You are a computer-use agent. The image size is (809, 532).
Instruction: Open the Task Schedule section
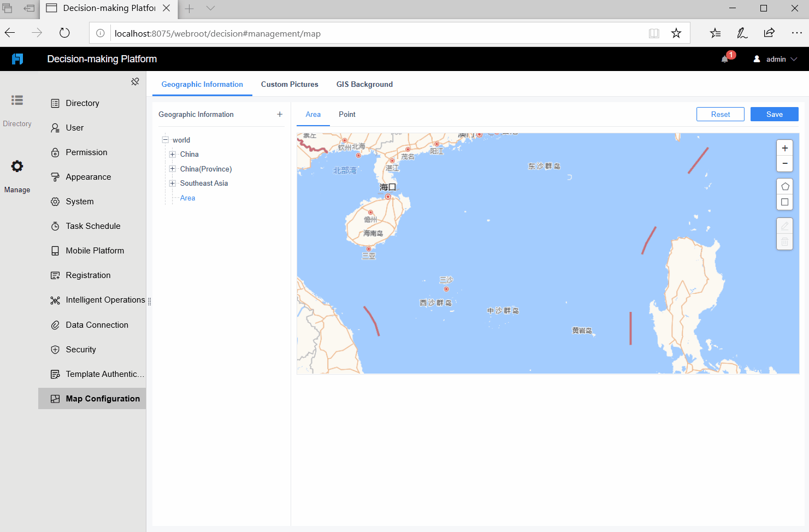pyautogui.click(x=93, y=226)
